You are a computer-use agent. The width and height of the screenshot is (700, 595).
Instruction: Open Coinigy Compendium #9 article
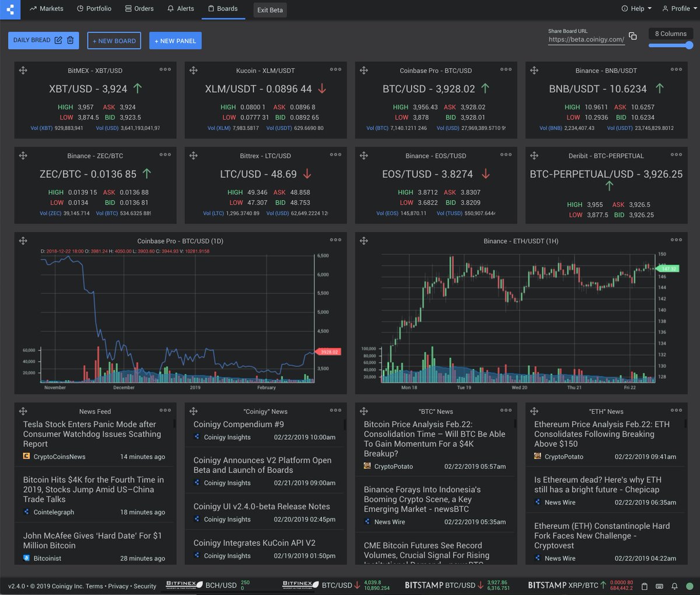239,425
